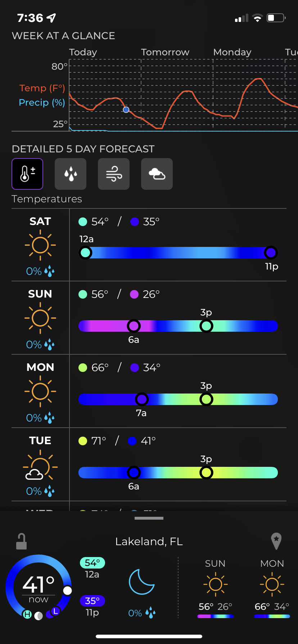Image resolution: width=298 pixels, height=644 pixels.
Task: Open the cloud cover forecast view
Action: click(157, 174)
